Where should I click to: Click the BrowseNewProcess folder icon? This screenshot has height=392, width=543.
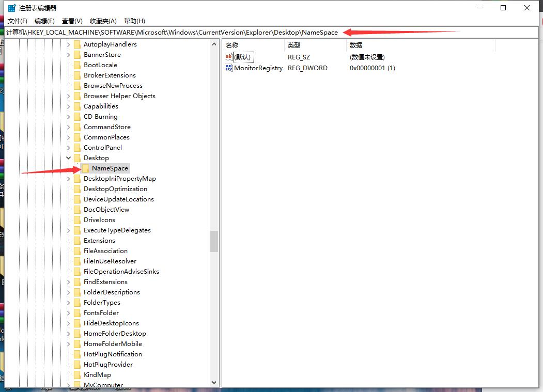point(77,86)
